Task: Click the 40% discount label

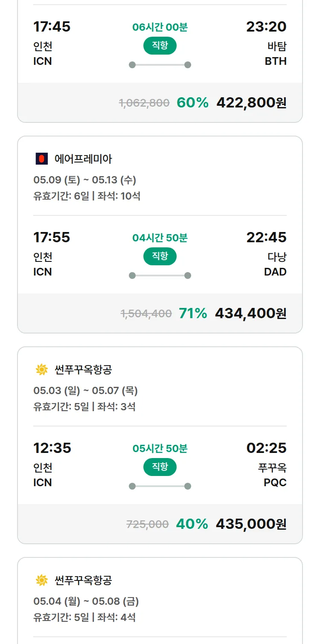Action: [192, 524]
